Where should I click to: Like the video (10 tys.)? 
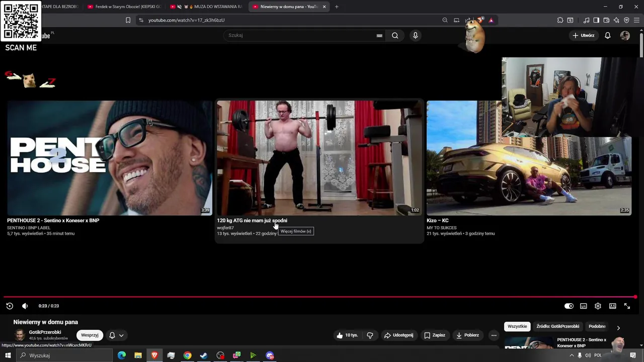point(347,335)
